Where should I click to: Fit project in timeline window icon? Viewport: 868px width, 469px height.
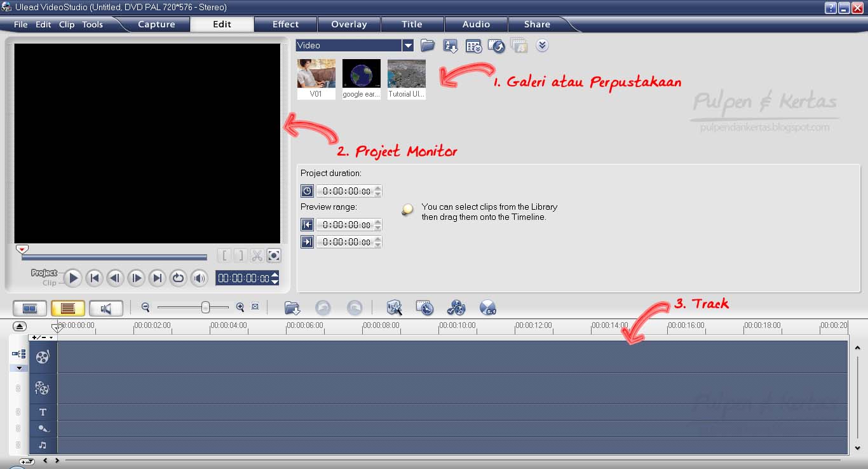(255, 307)
